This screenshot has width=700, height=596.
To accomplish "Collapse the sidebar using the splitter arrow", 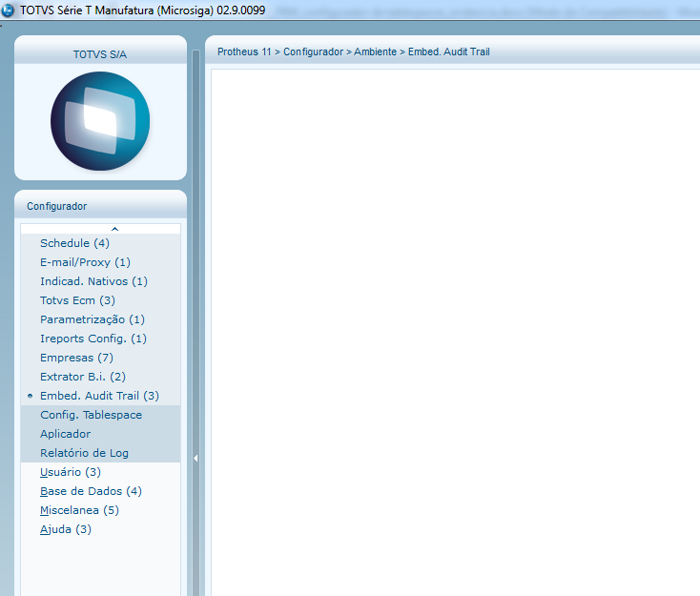I will pyautogui.click(x=196, y=458).
